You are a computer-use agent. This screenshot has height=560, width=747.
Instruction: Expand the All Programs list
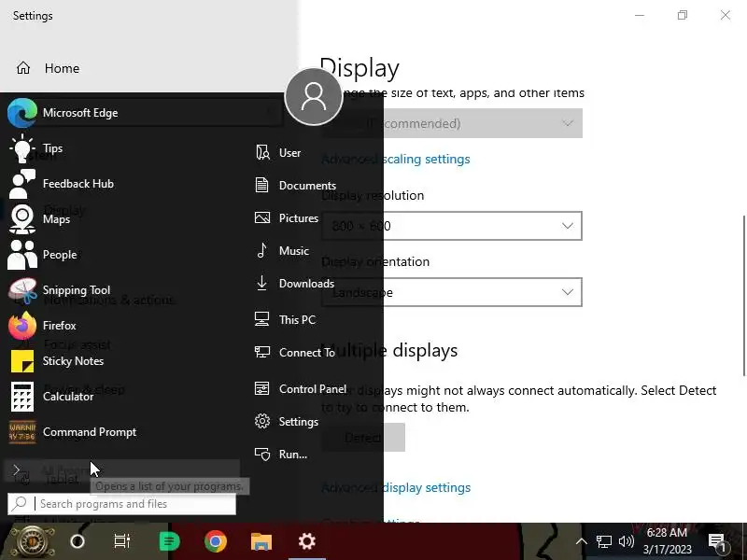point(122,470)
